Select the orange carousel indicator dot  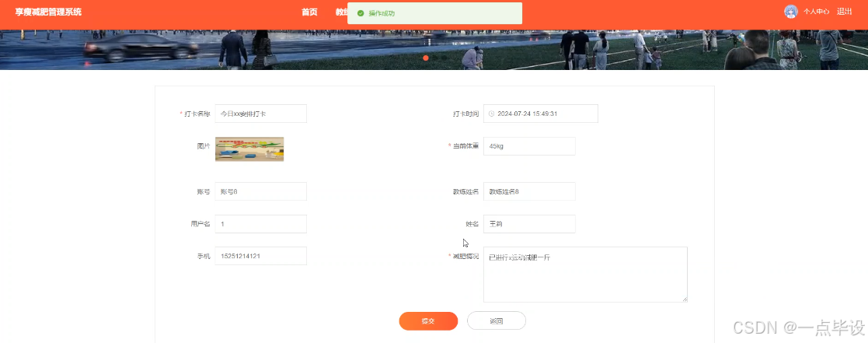pos(426,58)
